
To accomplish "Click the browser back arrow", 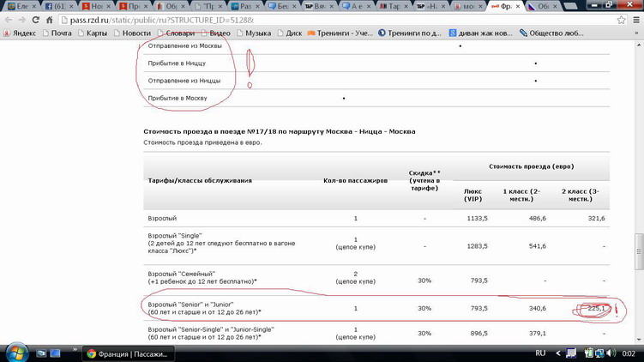I will click(9, 20).
